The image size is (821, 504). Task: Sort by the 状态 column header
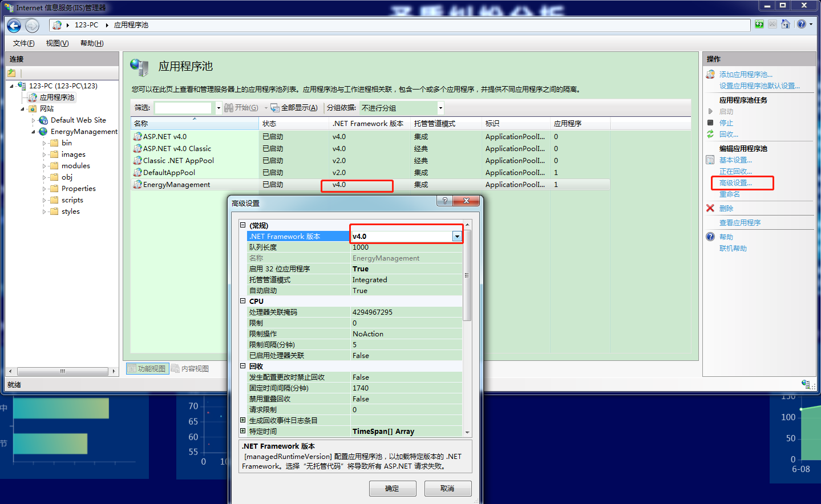pyautogui.click(x=293, y=124)
